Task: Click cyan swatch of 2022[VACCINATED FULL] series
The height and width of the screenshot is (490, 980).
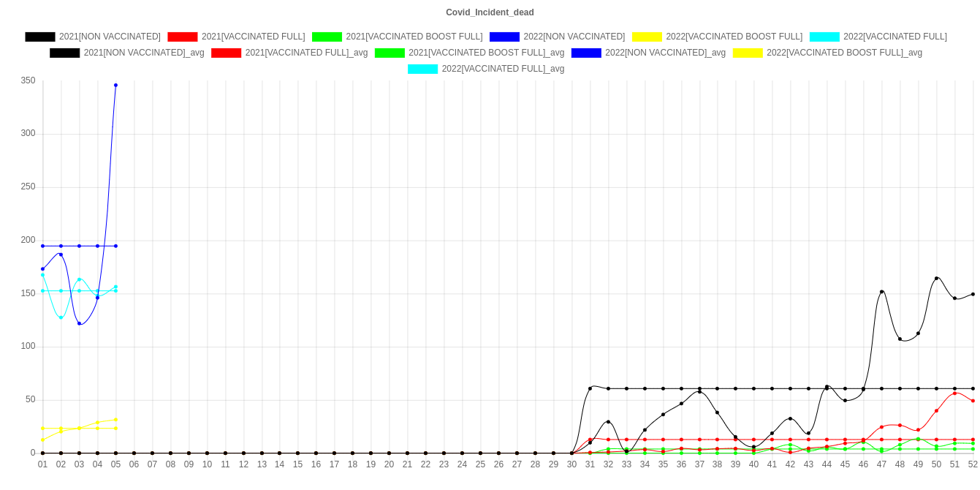Action: [x=824, y=37]
